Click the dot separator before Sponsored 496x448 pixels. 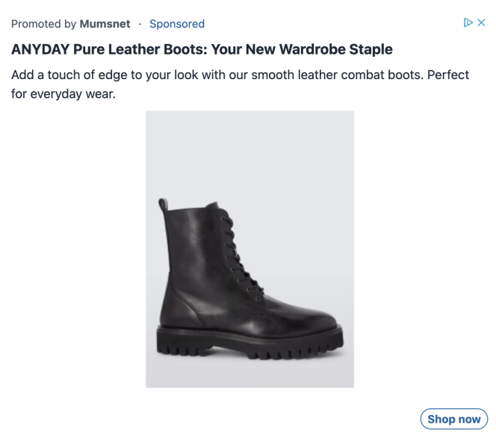click(140, 24)
